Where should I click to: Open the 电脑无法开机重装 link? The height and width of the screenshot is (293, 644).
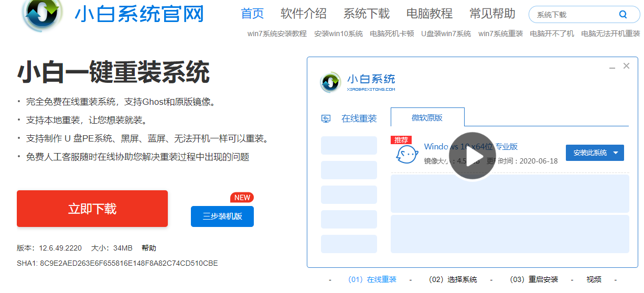click(x=610, y=34)
